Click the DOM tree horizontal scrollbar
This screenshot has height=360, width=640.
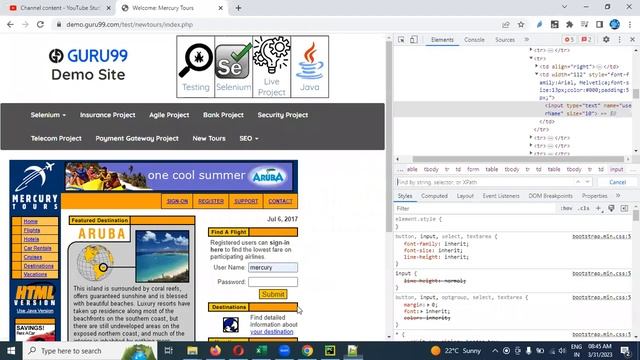(518, 159)
